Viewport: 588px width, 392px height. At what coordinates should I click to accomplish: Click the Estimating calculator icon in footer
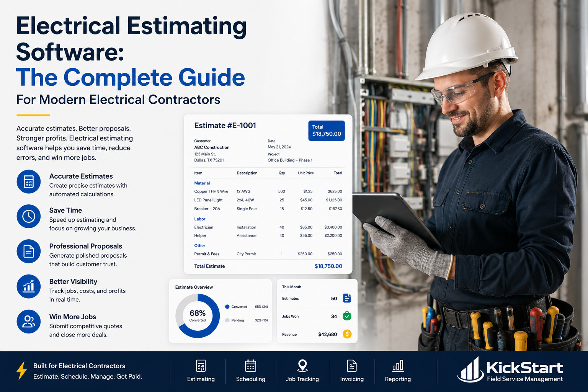[201, 366]
